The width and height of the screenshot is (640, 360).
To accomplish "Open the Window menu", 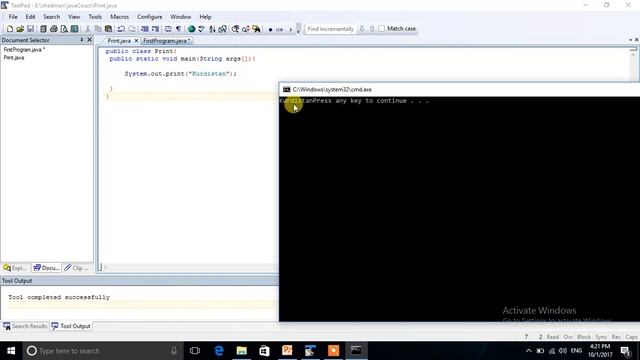I will [180, 17].
